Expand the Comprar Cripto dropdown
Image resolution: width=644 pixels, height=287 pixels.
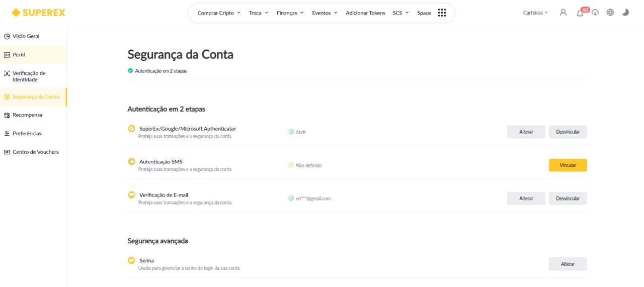(219, 13)
